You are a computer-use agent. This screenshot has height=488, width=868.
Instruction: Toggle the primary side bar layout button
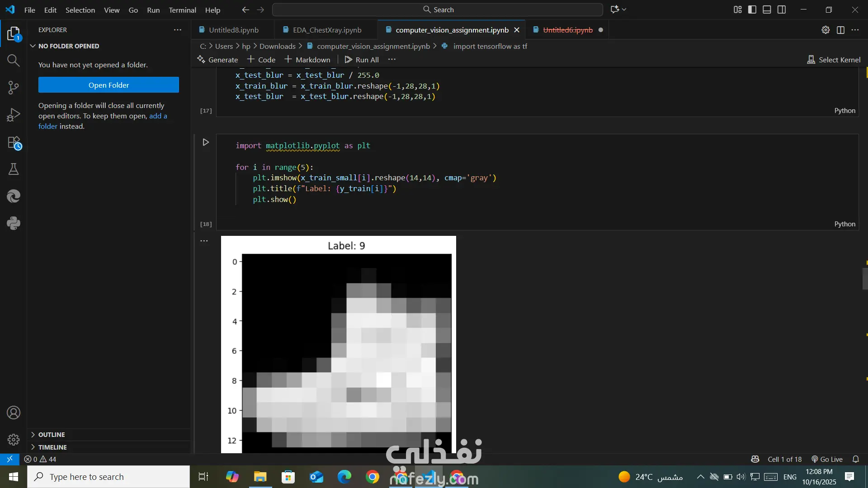point(752,9)
